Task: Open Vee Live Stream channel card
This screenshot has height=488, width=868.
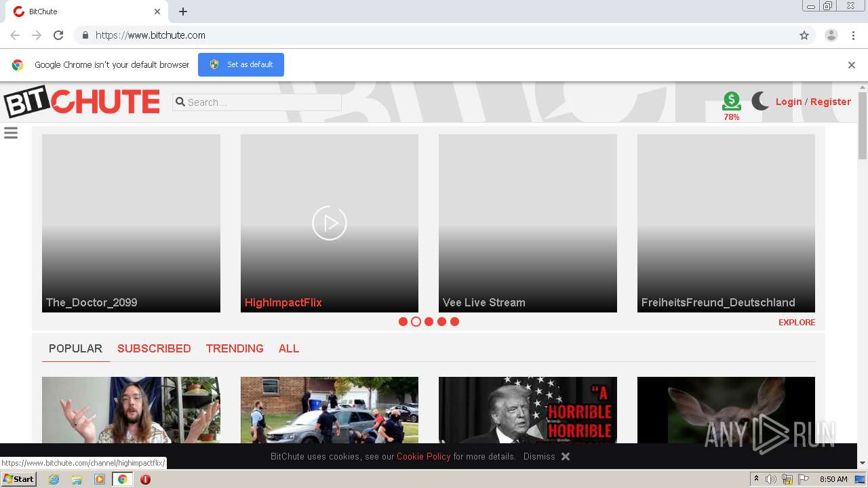Action: (528, 223)
